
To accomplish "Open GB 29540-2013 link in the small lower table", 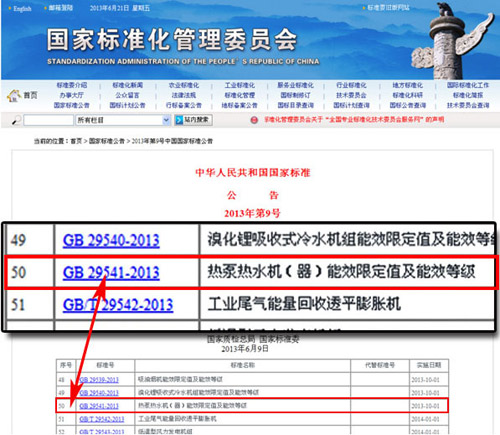I will (99, 393).
